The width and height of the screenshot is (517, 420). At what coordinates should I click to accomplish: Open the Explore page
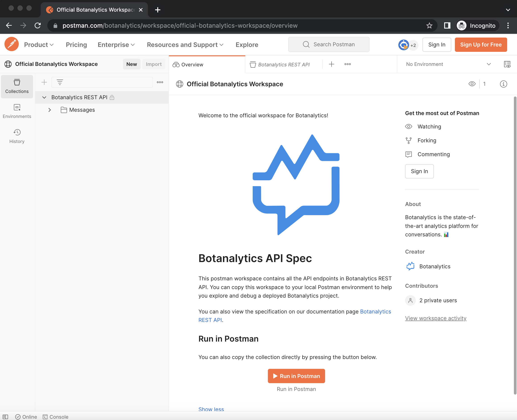[x=247, y=44]
